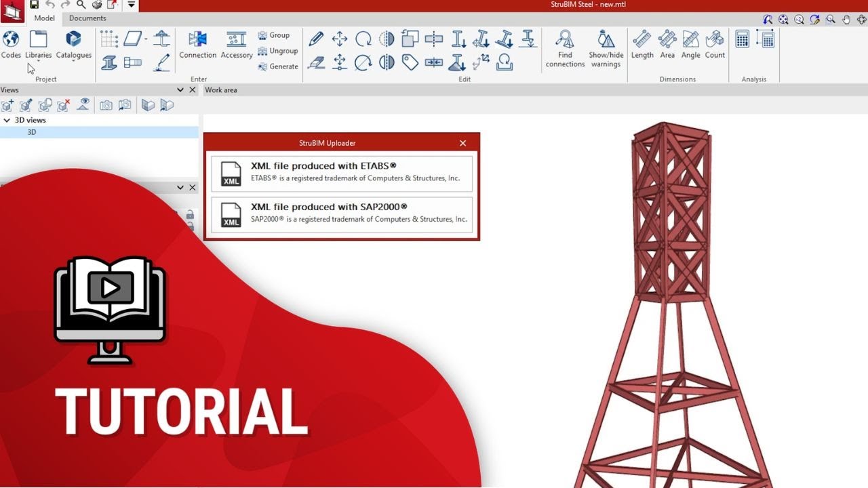Choose XML file produced with SAP2000
The width and height of the screenshot is (868, 488).
point(342,215)
